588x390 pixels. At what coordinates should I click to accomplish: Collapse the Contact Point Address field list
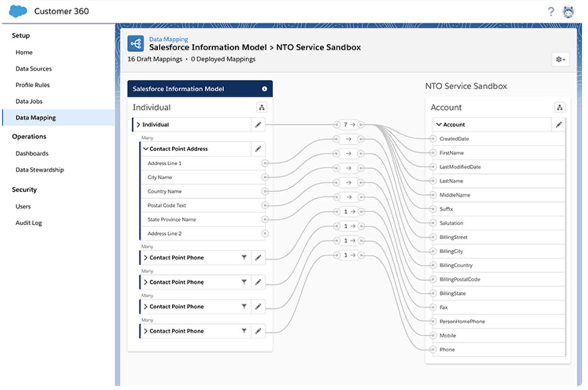coord(146,149)
